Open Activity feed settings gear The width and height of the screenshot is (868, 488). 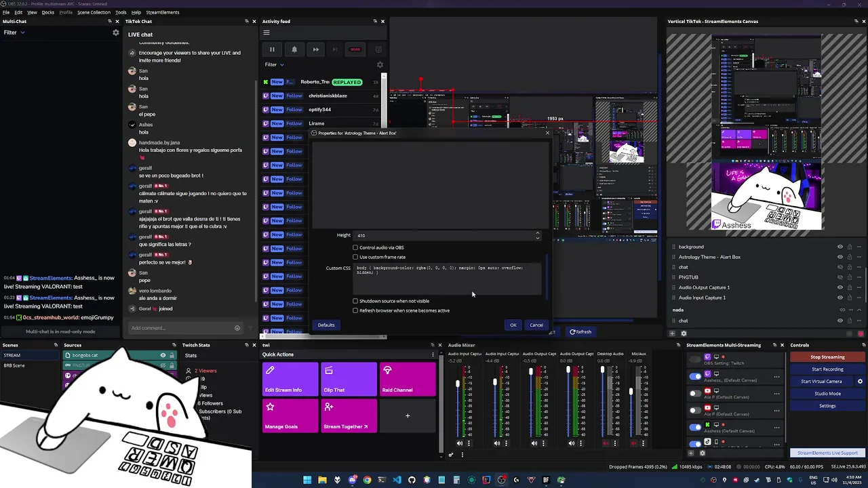[x=380, y=64]
